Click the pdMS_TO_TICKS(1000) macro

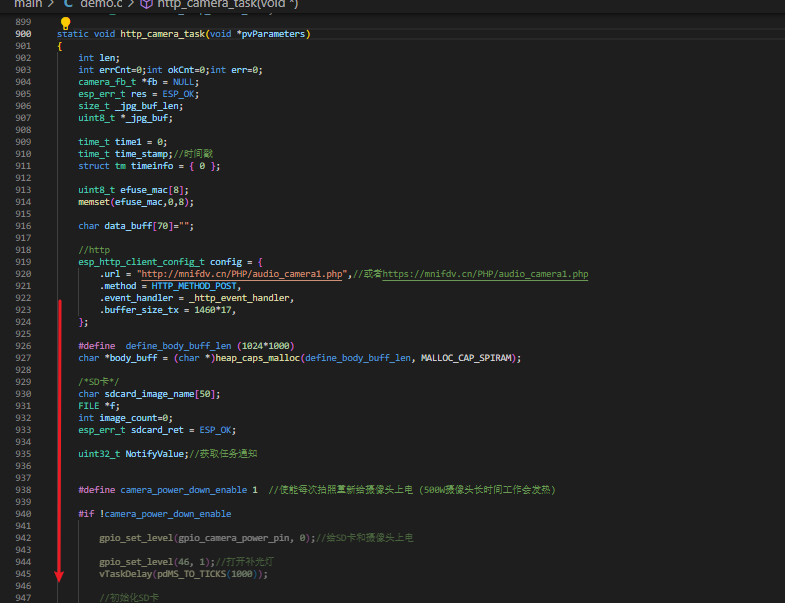pos(210,574)
